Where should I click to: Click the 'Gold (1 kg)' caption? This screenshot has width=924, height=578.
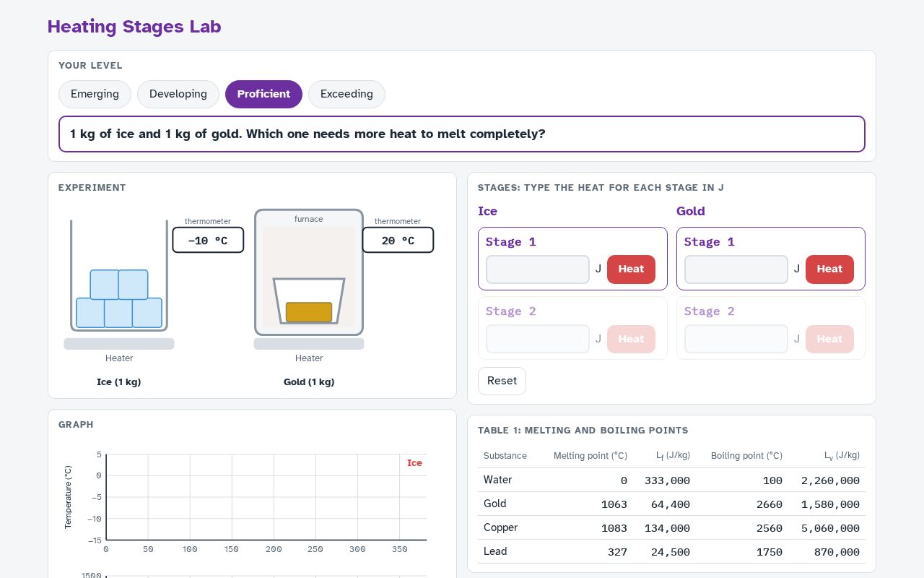(x=309, y=382)
